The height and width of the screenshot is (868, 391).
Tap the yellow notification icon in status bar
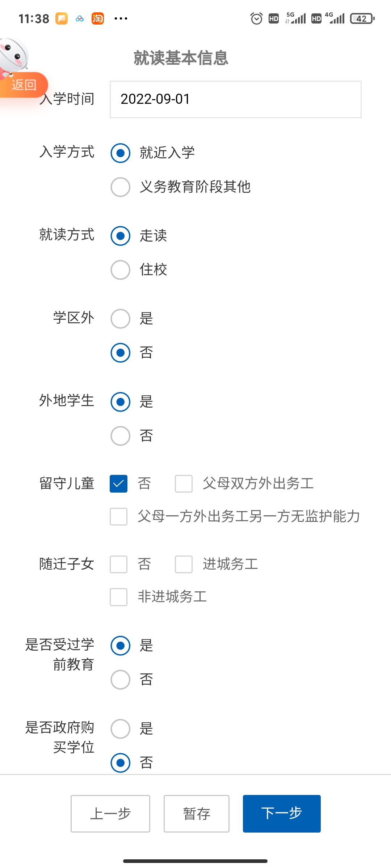[62, 18]
